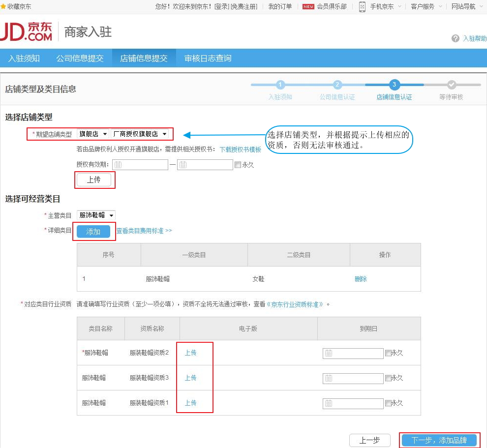This screenshot has height=448, width=487.
Task: Open the 主营类目 服饰鞋帽 dropdown
Action: point(96,215)
